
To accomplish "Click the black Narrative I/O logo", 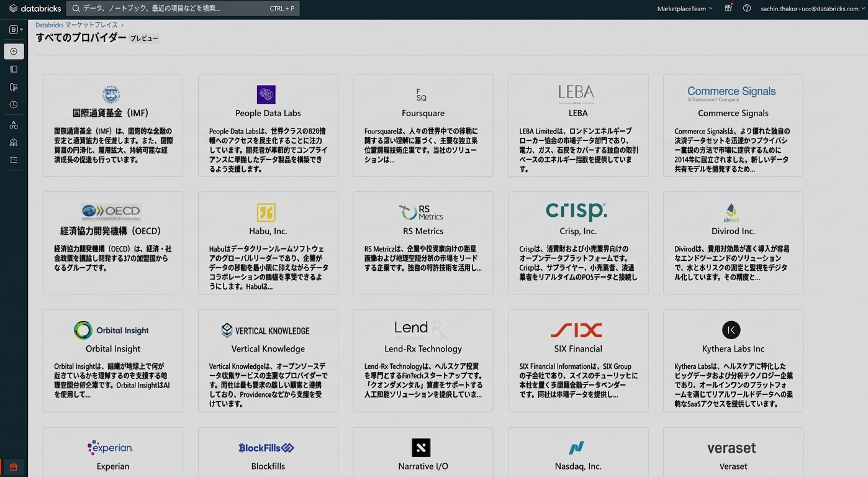I will 421,448.
